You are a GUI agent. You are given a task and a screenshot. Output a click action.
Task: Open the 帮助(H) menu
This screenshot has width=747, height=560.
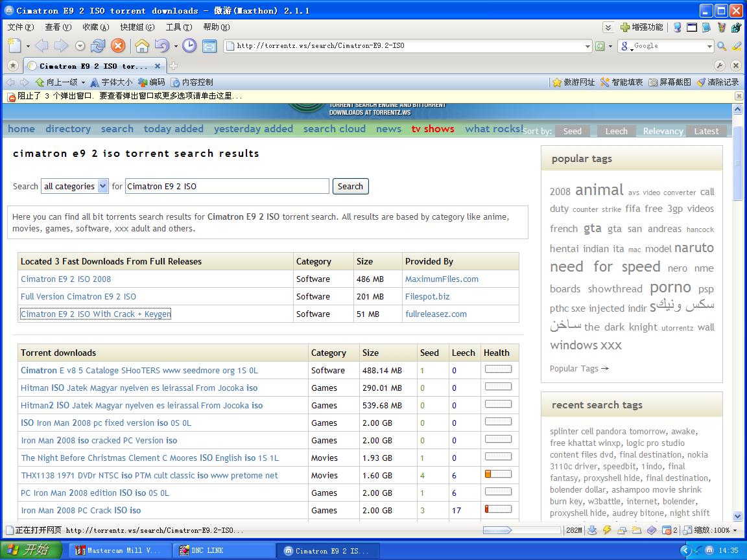pos(217,27)
